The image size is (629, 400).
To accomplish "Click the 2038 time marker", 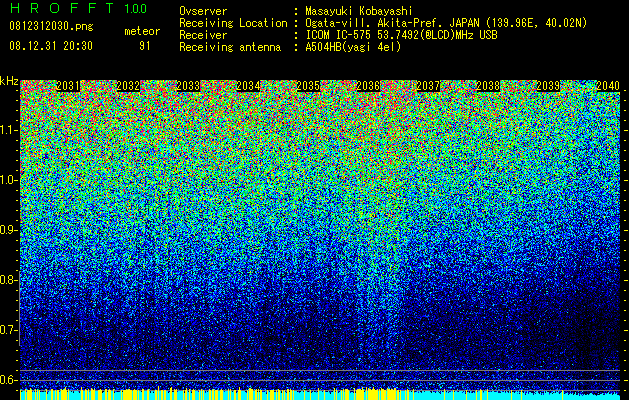I will pyautogui.click(x=488, y=86).
